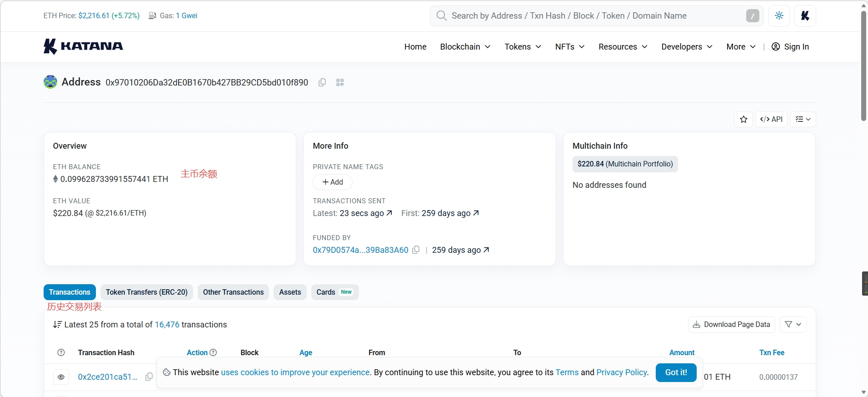The image size is (868, 397).
Task: Expand the More menu
Action: pyautogui.click(x=741, y=47)
